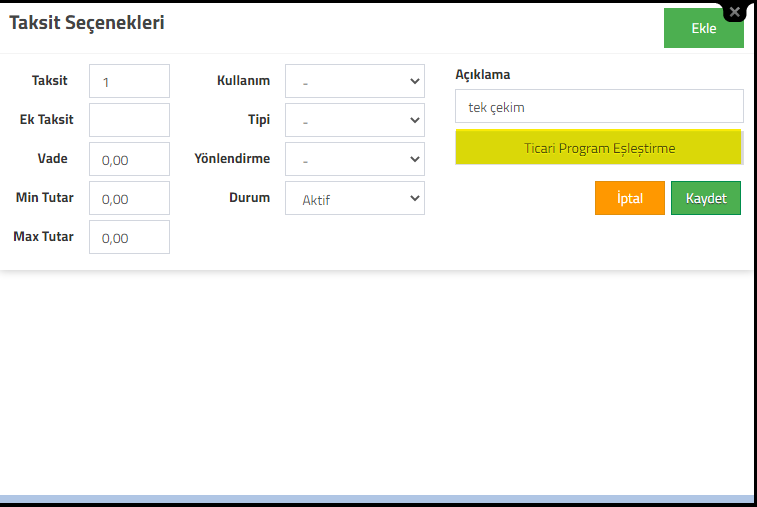Click into the Vade input field
The image size is (757, 507).
129,159
